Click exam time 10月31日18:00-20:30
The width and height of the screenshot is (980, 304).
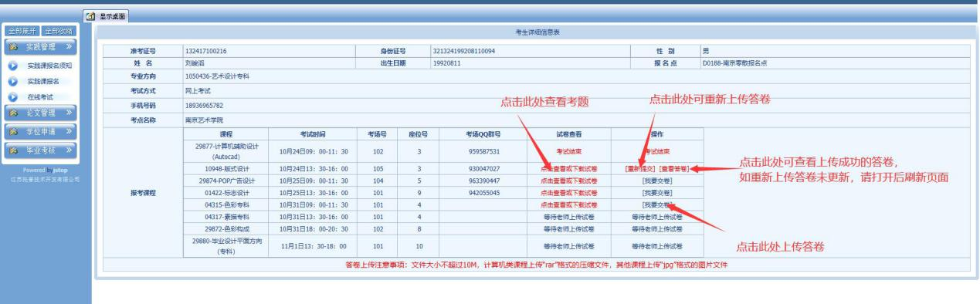[x=313, y=229]
